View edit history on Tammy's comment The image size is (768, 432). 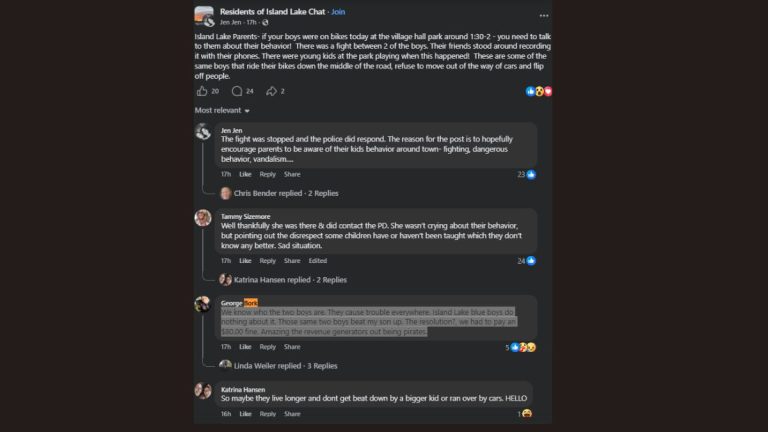(318, 261)
